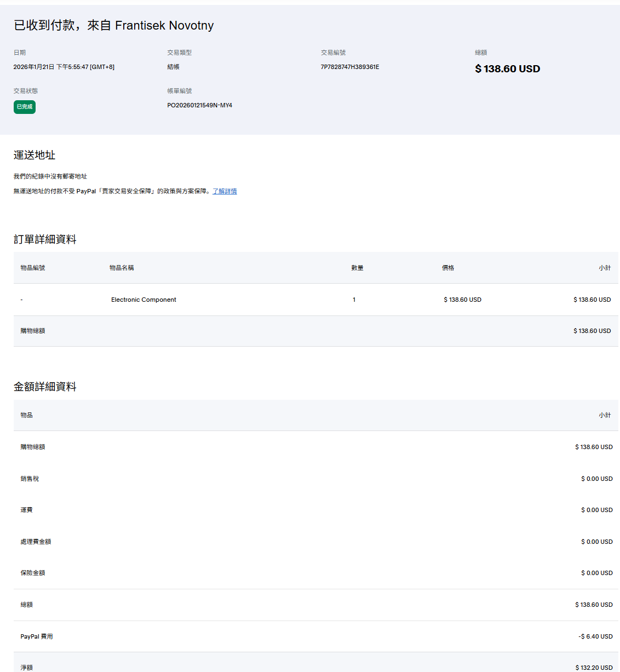Click the 訂單詳細資料 section heading
The image size is (620, 672).
45,239
